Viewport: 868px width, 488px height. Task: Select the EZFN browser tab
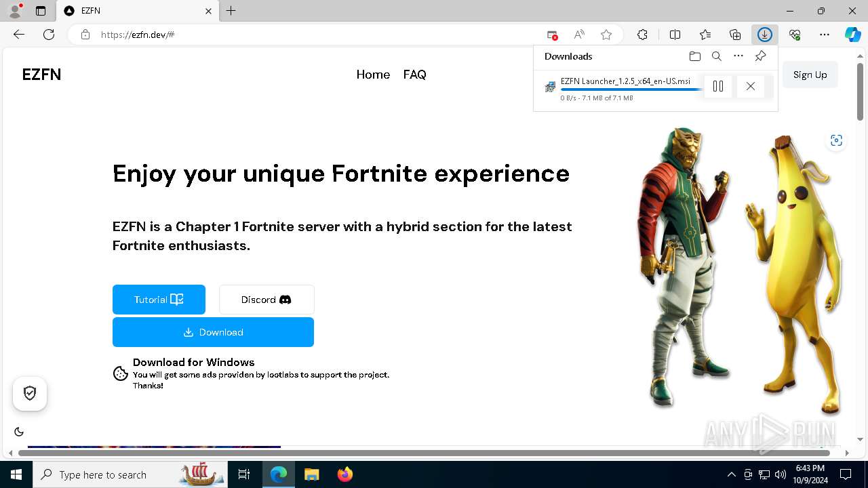click(138, 11)
